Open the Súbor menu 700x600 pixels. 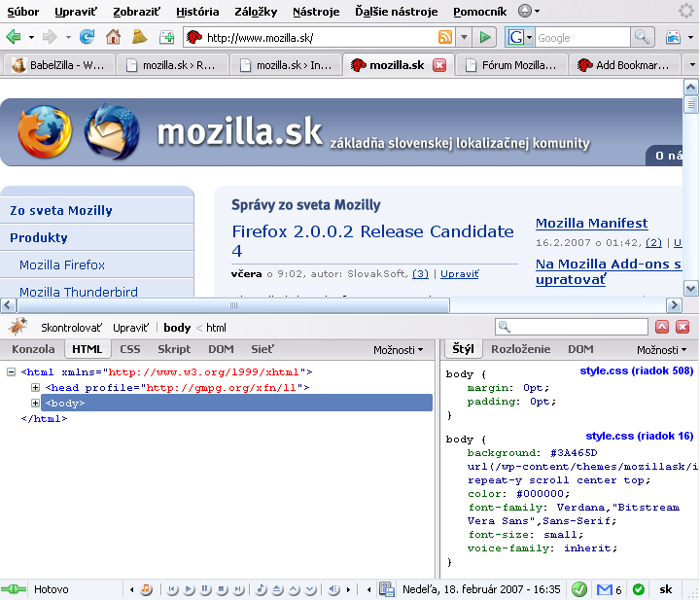[x=22, y=12]
